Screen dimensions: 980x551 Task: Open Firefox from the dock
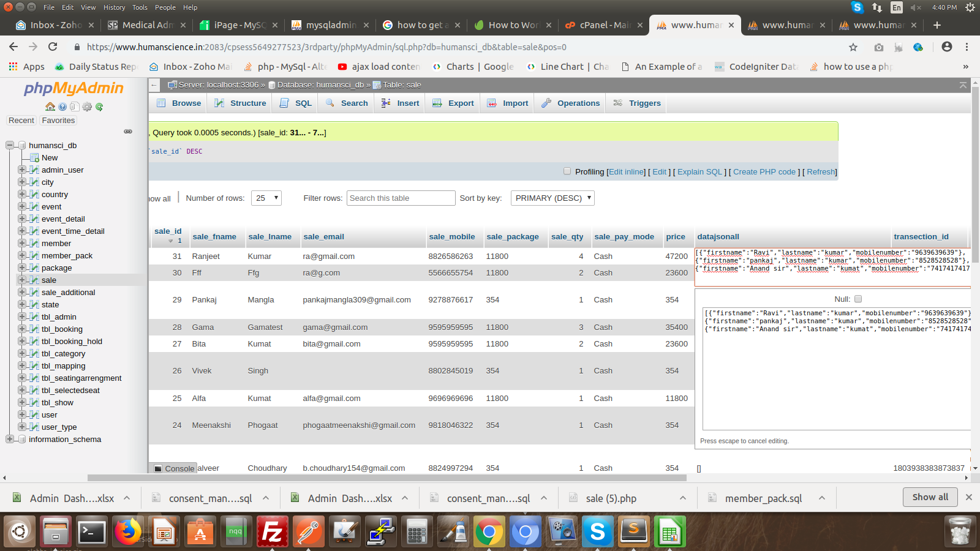point(127,531)
